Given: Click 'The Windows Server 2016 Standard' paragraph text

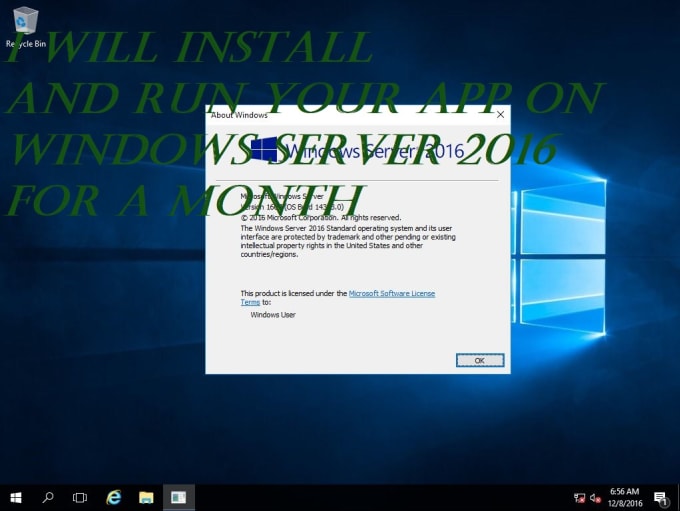Looking at the screenshot, I should (348, 241).
